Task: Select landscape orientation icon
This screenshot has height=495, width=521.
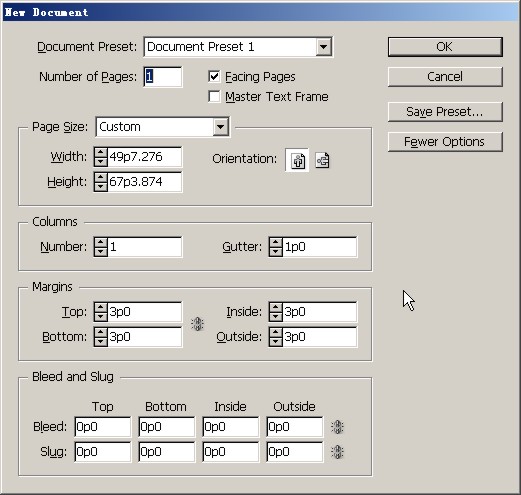Action: 323,161
